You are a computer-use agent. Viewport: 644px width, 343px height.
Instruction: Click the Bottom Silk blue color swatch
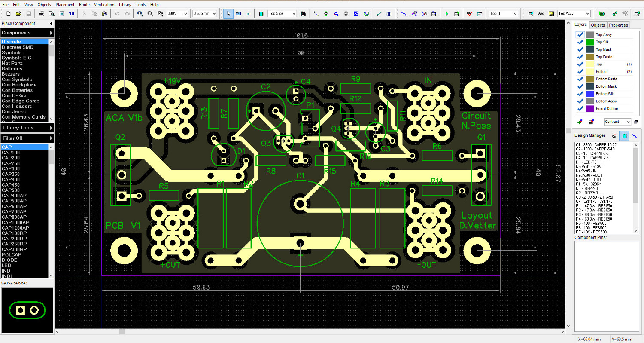point(590,94)
